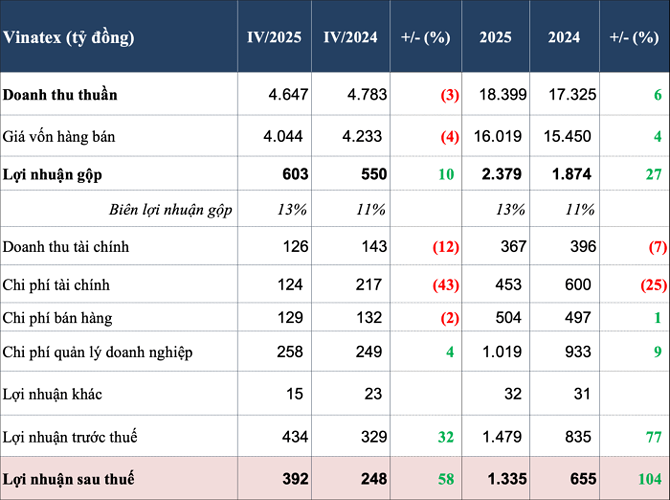Image resolution: width=670 pixels, height=500 pixels.
Task: Select the value "15.450" cost of goods
Action: (x=567, y=136)
